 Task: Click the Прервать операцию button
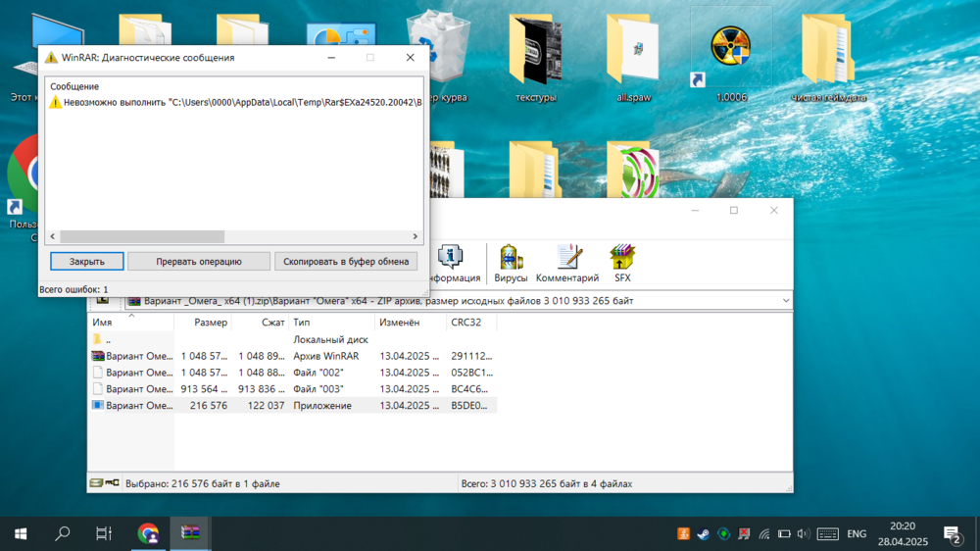point(199,262)
